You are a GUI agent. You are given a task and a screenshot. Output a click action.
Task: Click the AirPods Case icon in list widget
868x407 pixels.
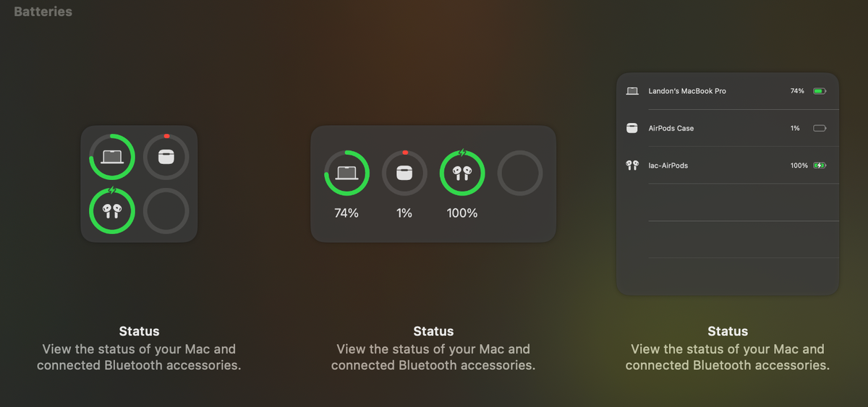point(632,128)
